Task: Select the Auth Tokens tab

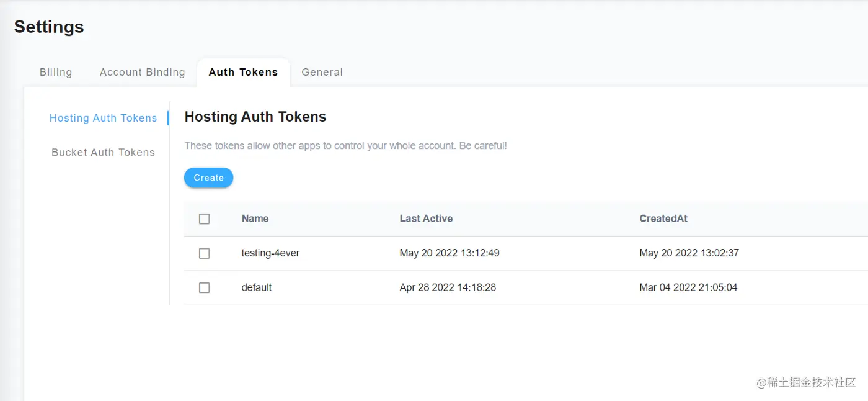Action: pos(243,72)
